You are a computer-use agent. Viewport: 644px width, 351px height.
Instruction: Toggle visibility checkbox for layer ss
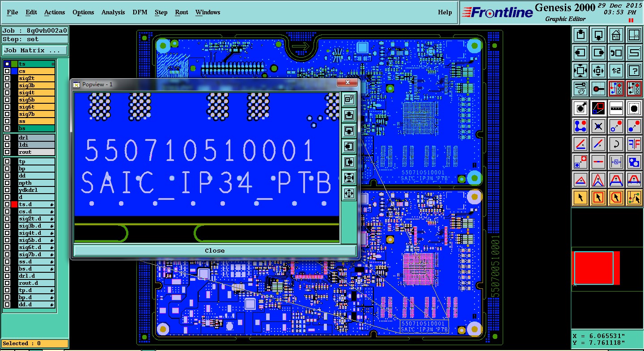tap(7, 121)
